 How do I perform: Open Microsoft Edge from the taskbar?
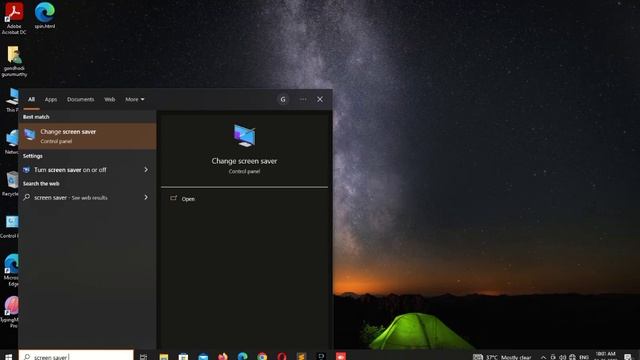[x=242, y=357]
